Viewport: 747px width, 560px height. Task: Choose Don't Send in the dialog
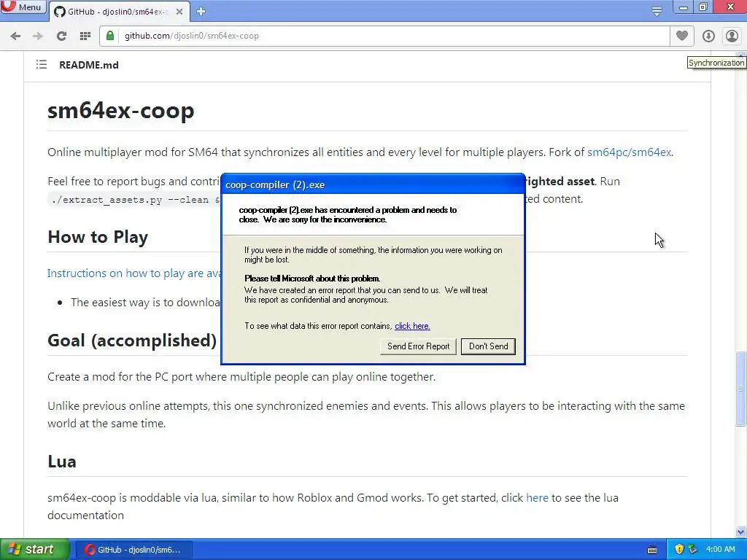tap(488, 346)
